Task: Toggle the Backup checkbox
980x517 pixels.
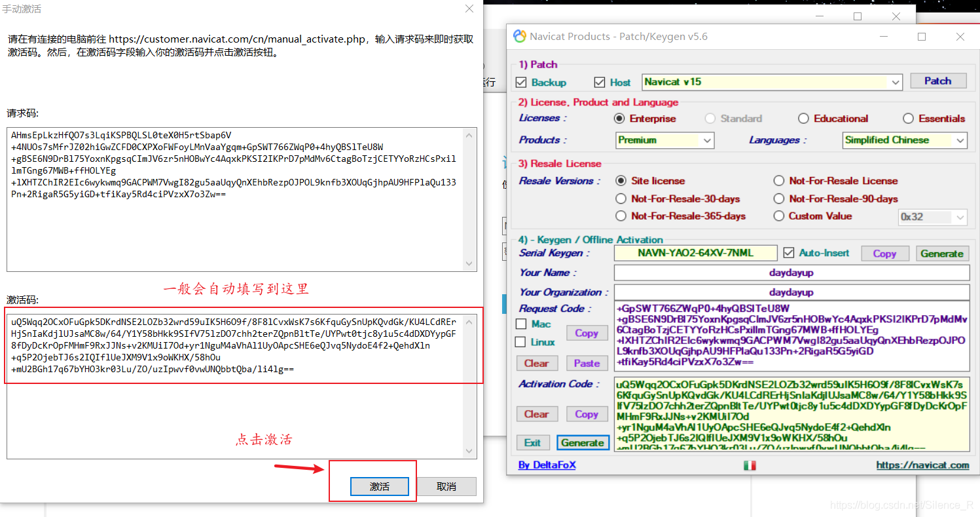Action: click(x=521, y=83)
